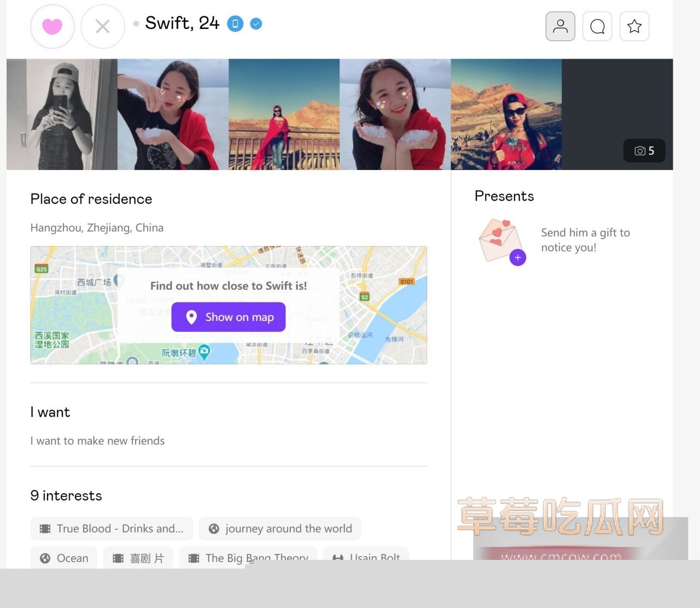Open the profile view person icon

point(560,26)
